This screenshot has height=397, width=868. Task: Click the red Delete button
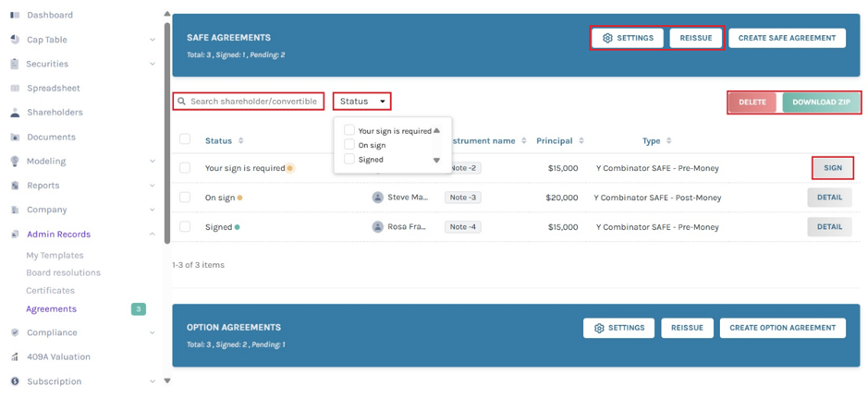[752, 102]
